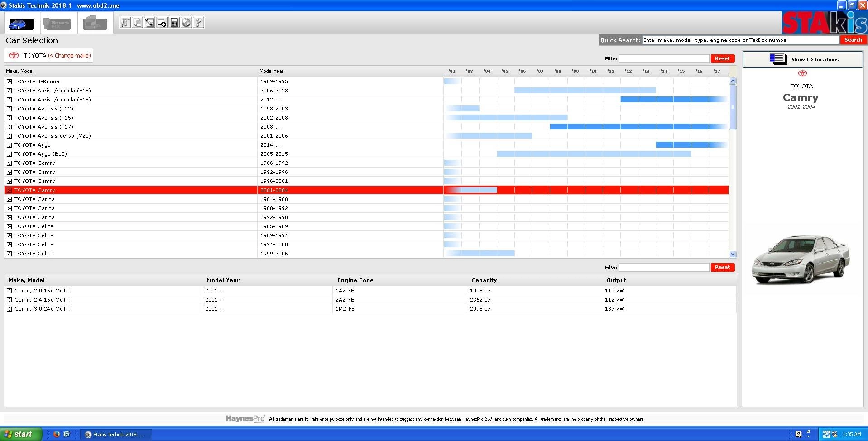The image size is (868, 441).
Task: Click the Capacity column header
Action: [484, 280]
